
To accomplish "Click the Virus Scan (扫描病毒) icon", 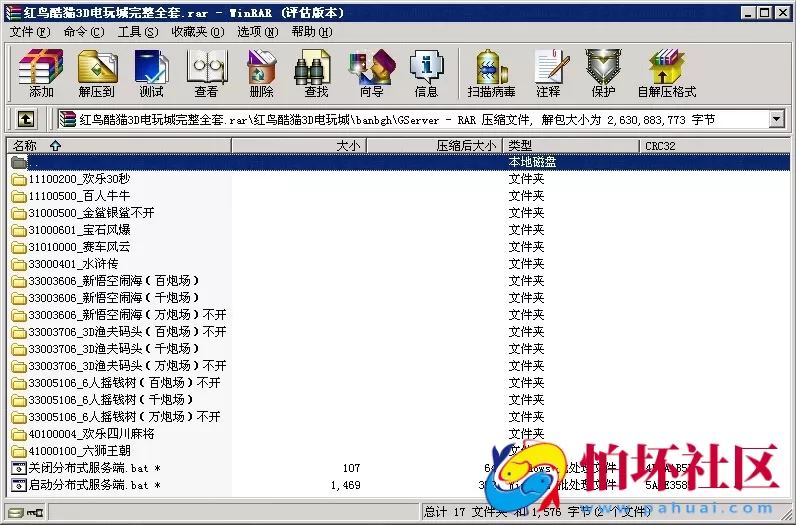I will [x=491, y=73].
